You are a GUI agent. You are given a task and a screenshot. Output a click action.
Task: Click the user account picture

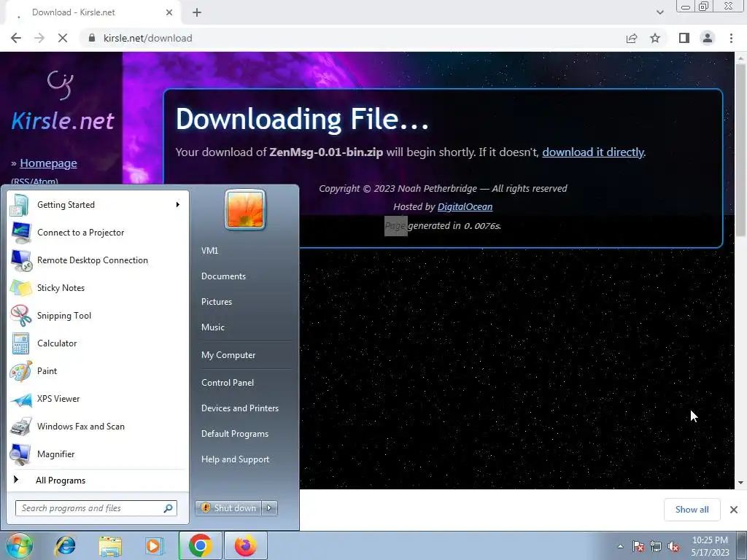click(245, 209)
